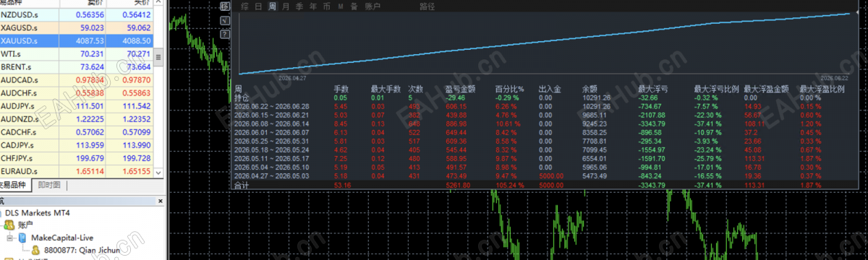
Task: Click the ? help button beside the panel
Action: (x=225, y=33)
